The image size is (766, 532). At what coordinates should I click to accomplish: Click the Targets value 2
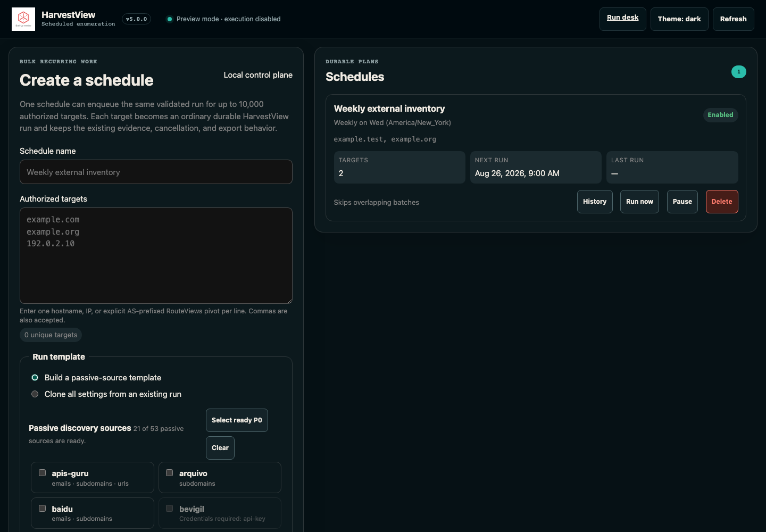[341, 173]
